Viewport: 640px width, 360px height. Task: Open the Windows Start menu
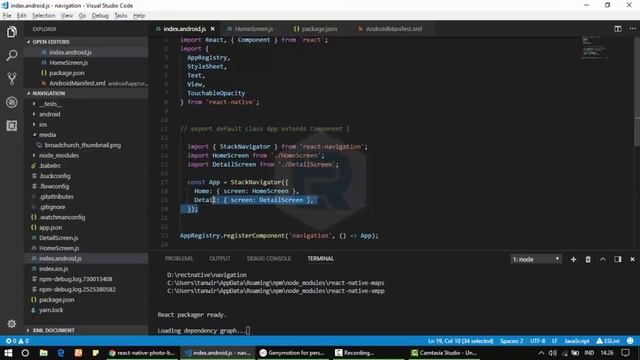tap(8, 353)
